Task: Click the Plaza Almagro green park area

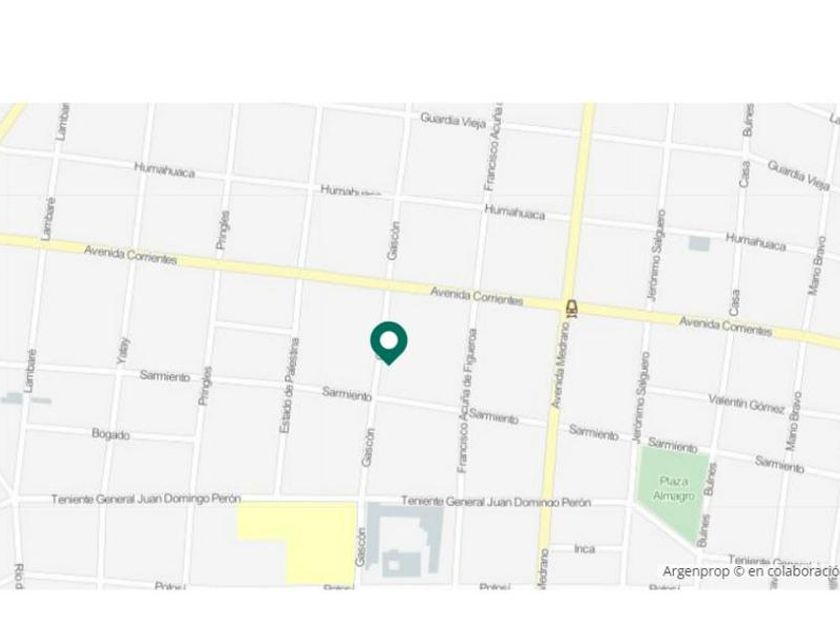Action: pos(672,490)
